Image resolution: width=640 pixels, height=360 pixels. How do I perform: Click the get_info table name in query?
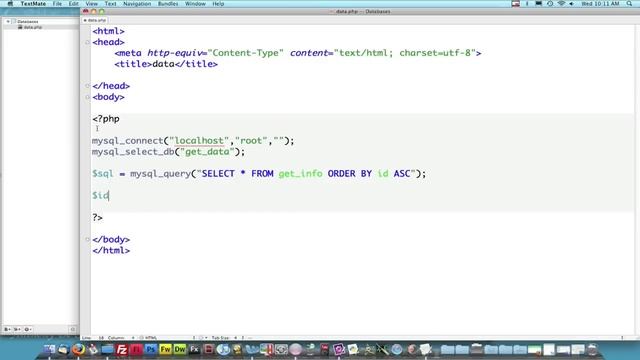(x=300, y=174)
